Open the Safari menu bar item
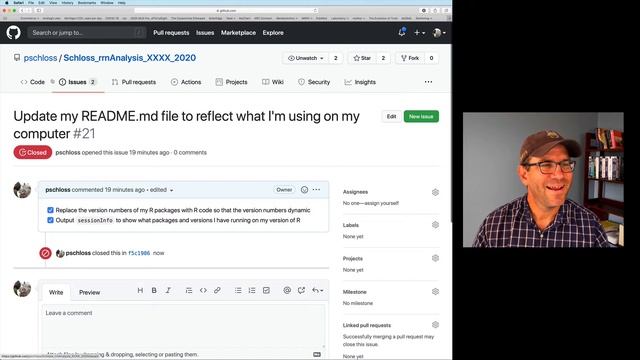 coord(18,2)
